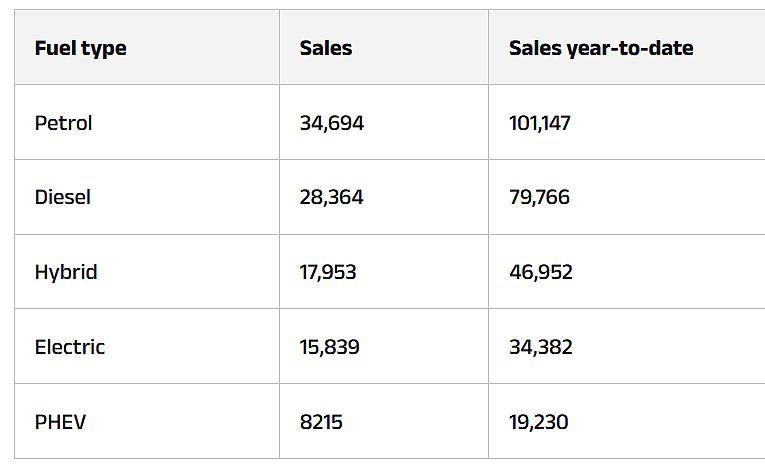Select the Electric row label
The image size is (765, 474).
click(70, 347)
